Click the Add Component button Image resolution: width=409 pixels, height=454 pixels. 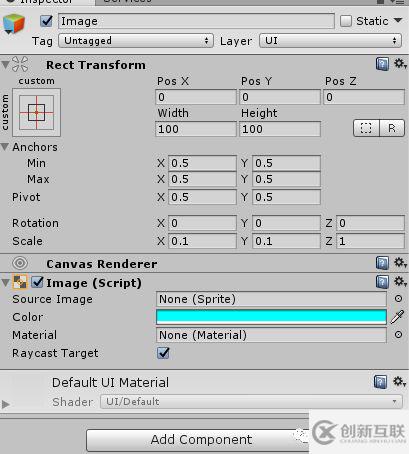coord(201,440)
